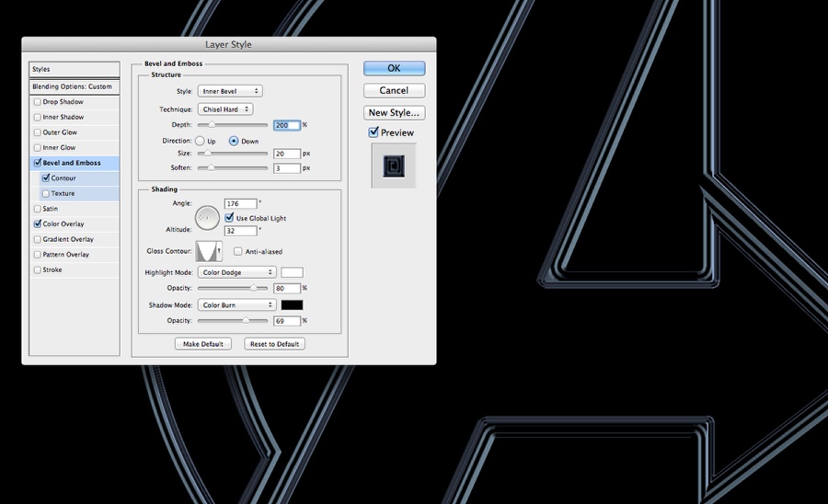Select the Texture sub-item in styles list
The width and height of the screenshot is (828, 504).
tap(63, 193)
